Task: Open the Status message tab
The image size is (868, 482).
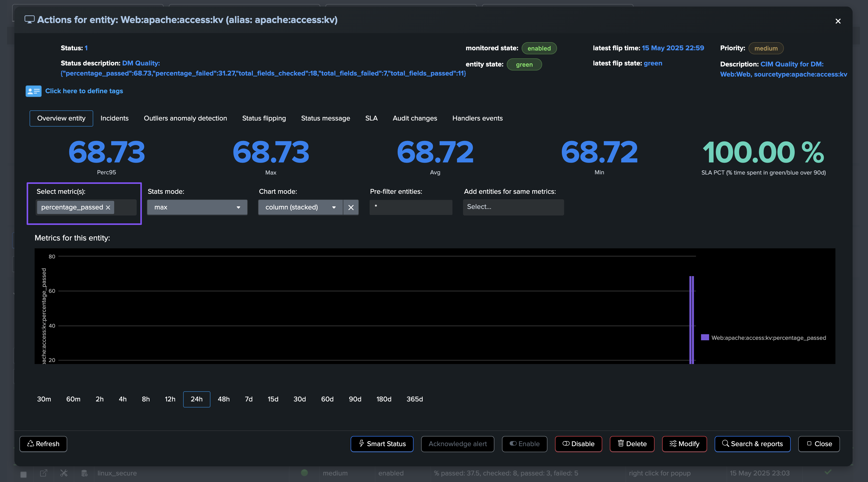Action: [x=325, y=118]
